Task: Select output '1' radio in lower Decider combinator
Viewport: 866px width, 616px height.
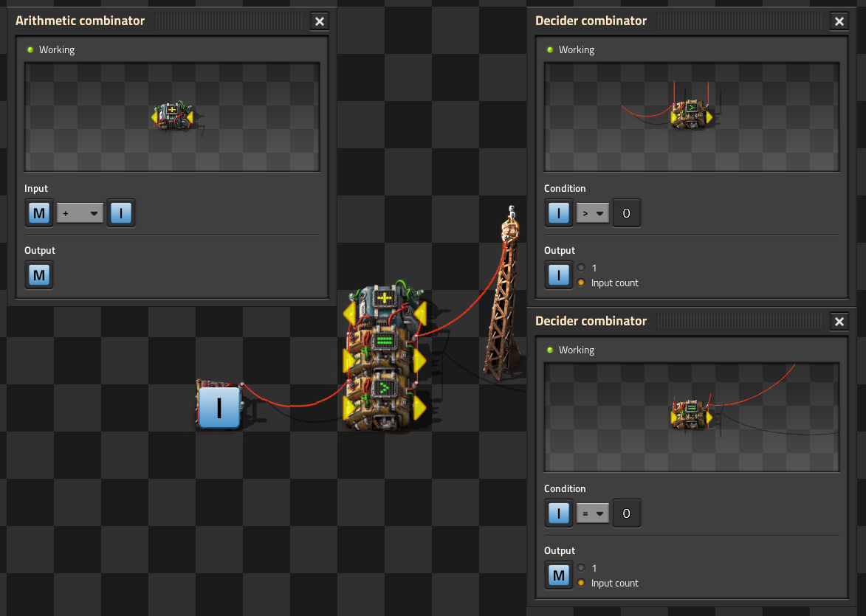Action: click(582, 569)
